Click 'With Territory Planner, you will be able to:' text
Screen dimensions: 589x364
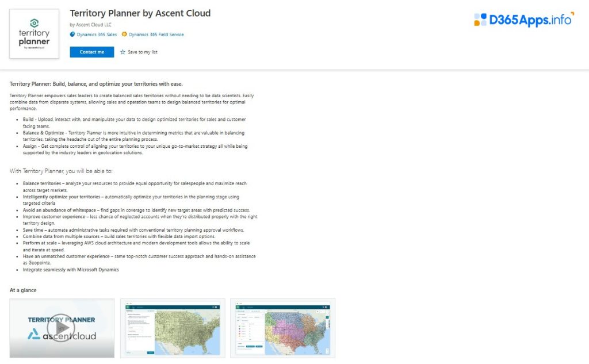pyautogui.click(x=61, y=171)
